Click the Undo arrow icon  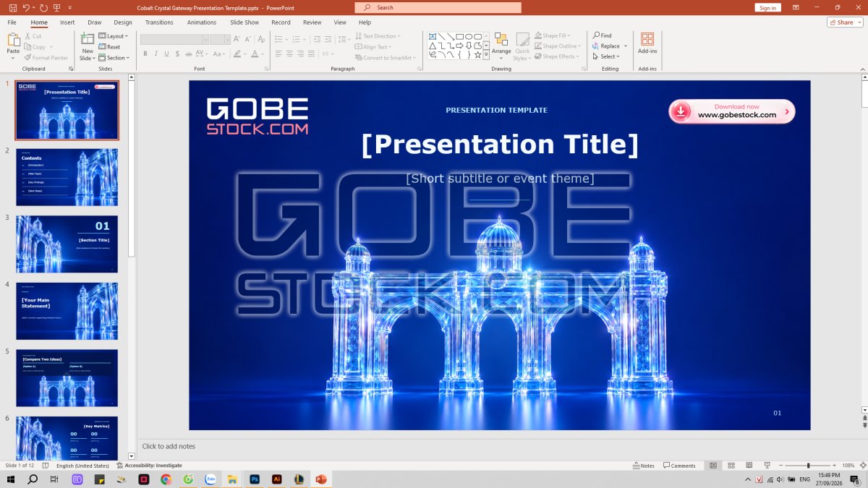pyautogui.click(x=26, y=7)
